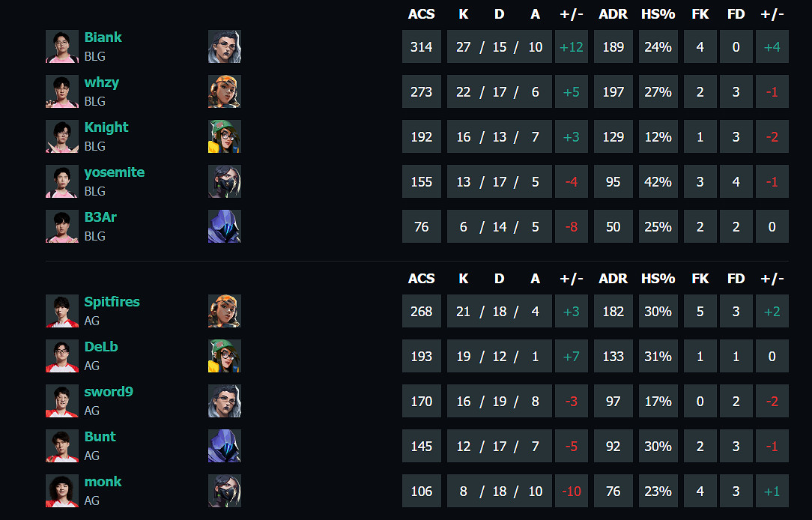Click Biank's agent icon
This screenshot has width=812, height=520.
224,46
